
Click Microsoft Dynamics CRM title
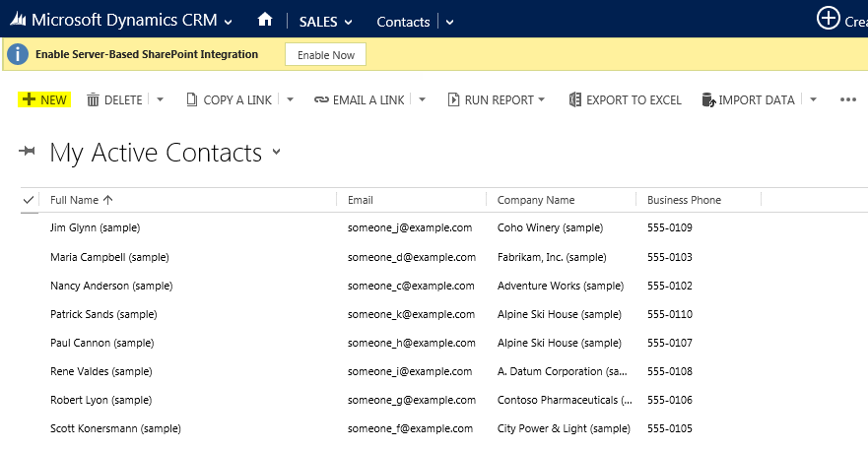124,20
